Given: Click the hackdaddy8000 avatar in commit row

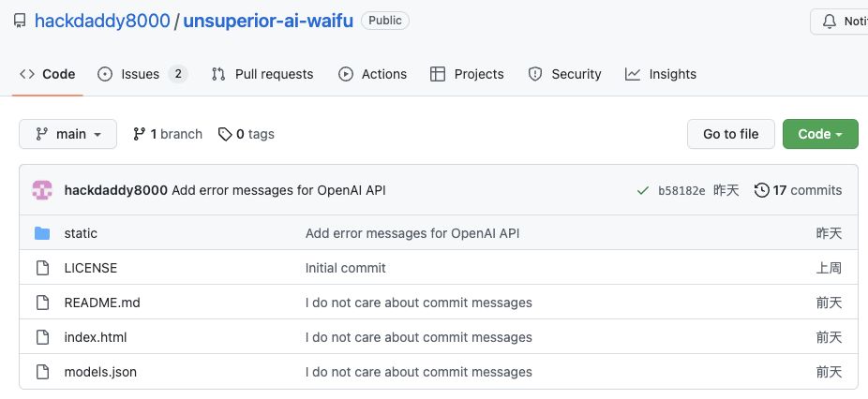Looking at the screenshot, I should pos(42,190).
